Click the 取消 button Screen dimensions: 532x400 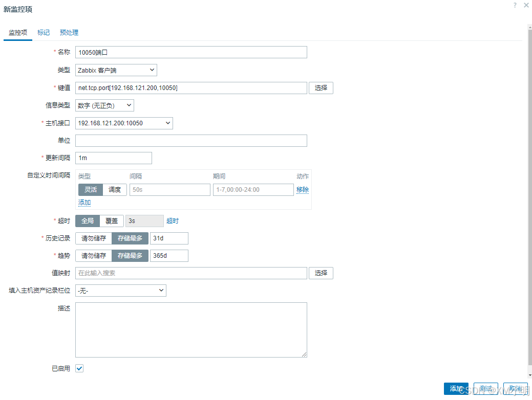pyautogui.click(x=516, y=389)
